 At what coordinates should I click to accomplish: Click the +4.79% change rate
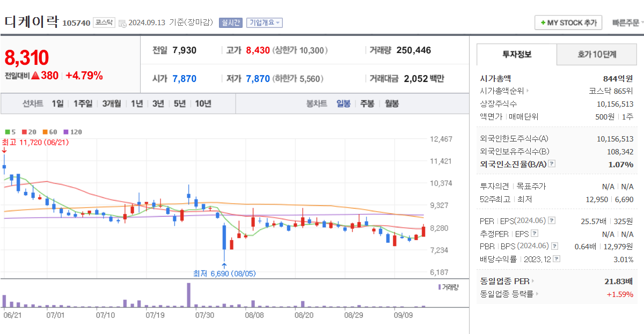84,76
